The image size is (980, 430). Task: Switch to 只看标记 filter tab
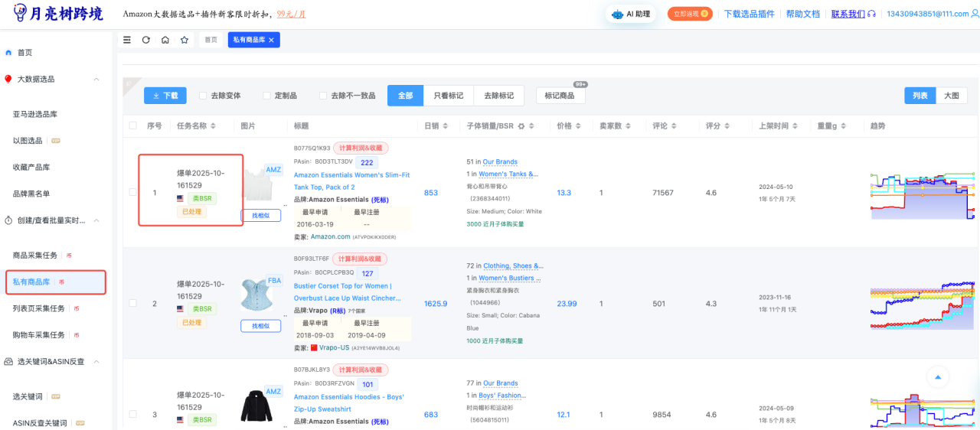pyautogui.click(x=449, y=96)
